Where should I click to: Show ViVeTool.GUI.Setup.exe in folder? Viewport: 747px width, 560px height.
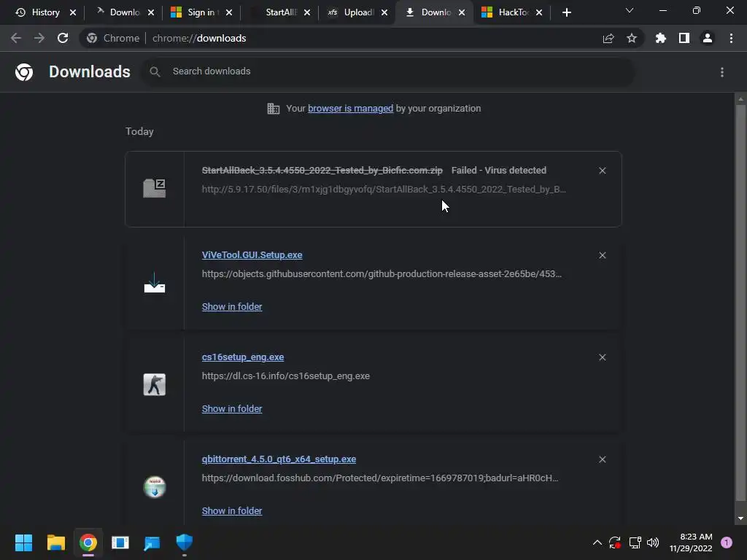(232, 307)
